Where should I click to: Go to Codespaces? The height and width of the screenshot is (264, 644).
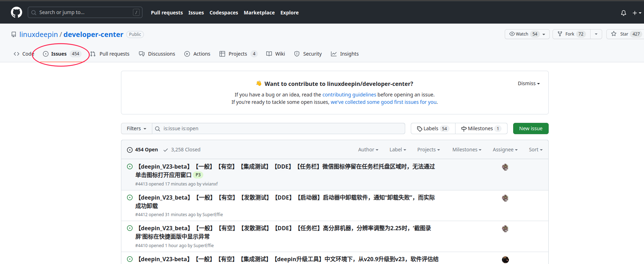[224, 13]
